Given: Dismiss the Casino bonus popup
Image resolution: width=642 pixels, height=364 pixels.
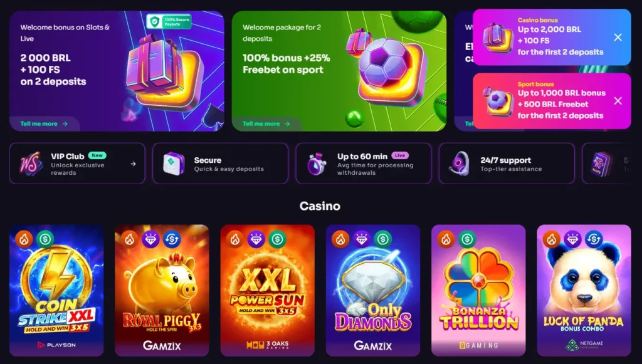Looking at the screenshot, I should tap(618, 37).
